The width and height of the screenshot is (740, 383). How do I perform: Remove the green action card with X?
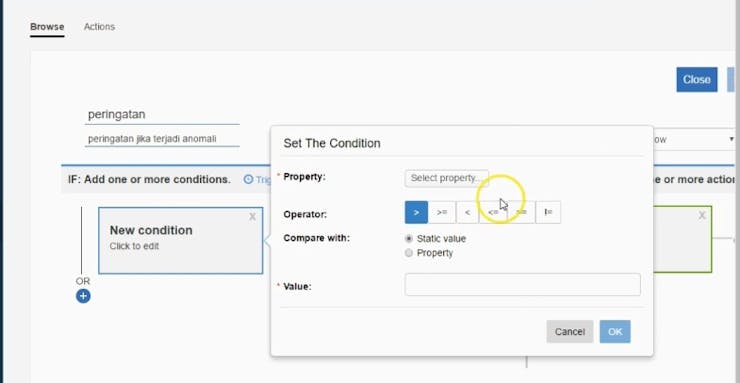click(702, 216)
